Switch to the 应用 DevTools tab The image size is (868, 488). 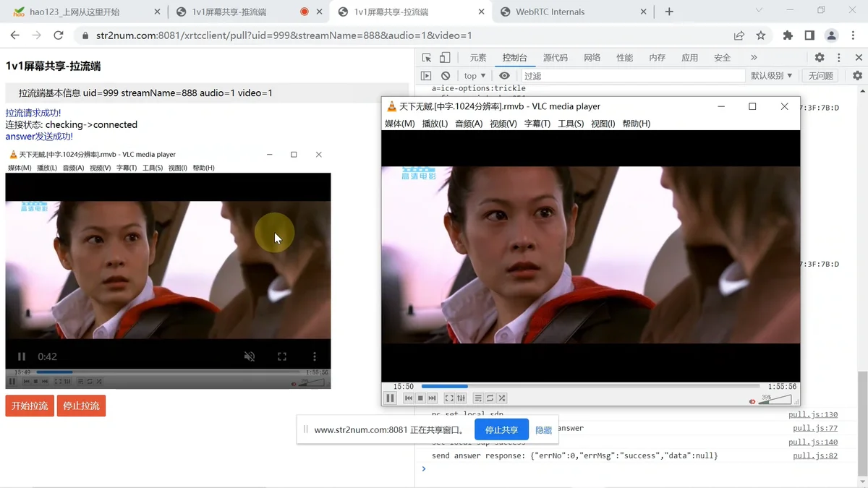click(690, 58)
